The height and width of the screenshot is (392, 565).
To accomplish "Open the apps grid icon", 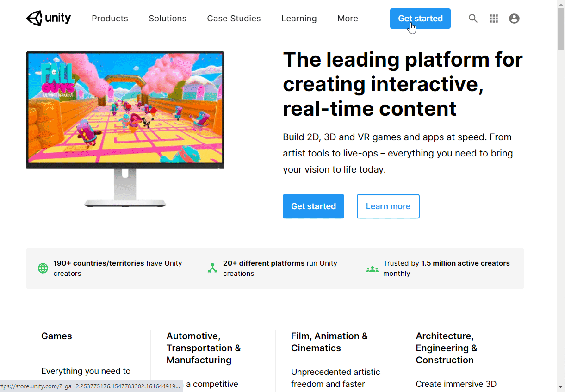I will pyautogui.click(x=494, y=19).
